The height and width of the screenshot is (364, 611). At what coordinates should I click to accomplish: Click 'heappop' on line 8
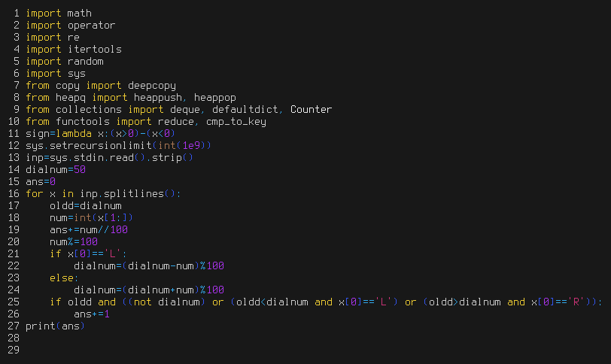pos(215,98)
